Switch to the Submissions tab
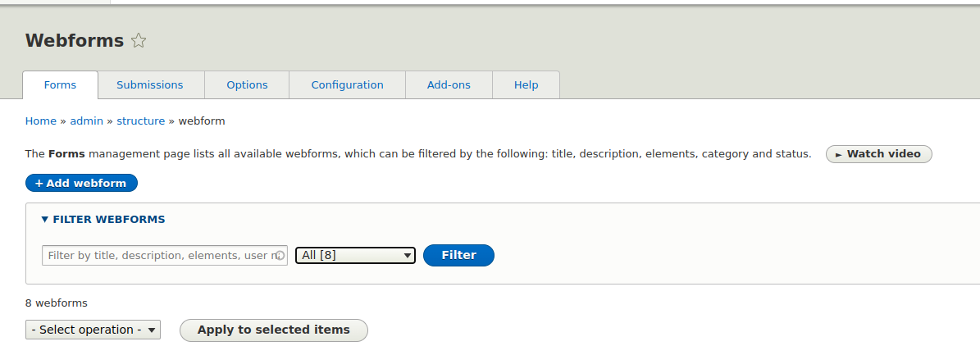 (x=150, y=85)
